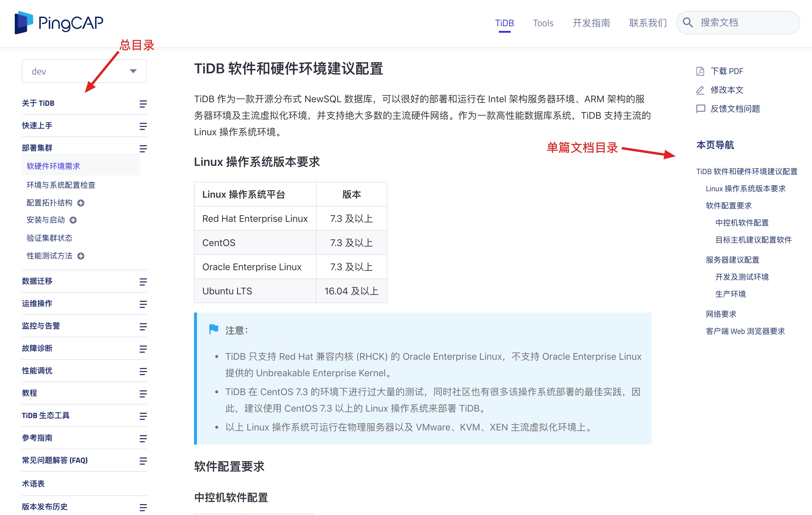Open 安装与启动 sidebar entry text
This screenshot has height=515, width=812.
pyautogui.click(x=45, y=220)
